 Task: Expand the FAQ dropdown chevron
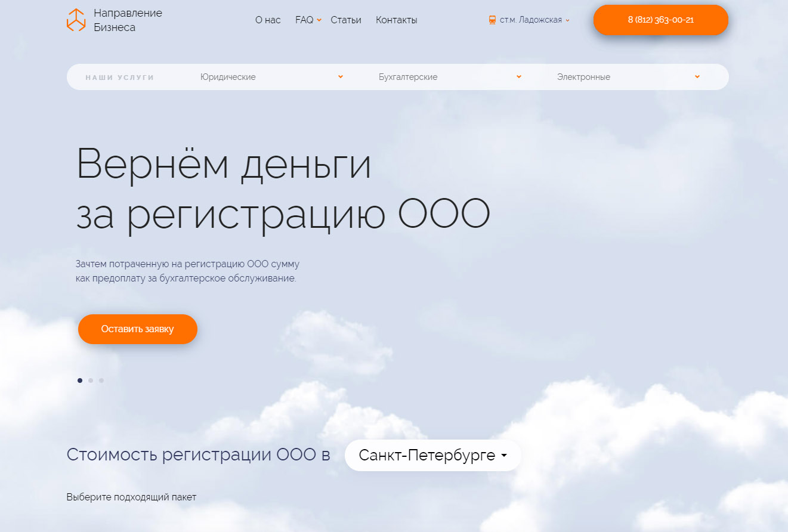point(319,20)
